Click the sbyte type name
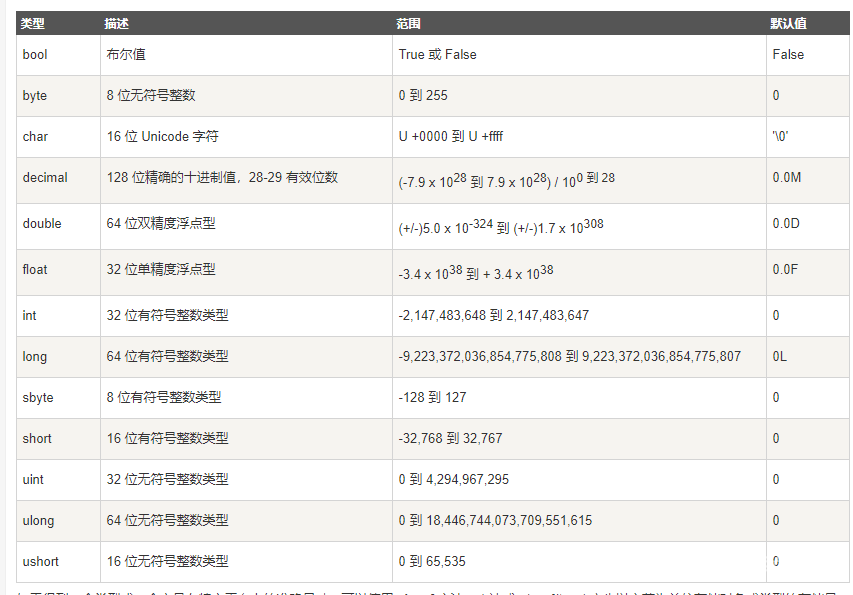853x595 pixels. (x=38, y=398)
